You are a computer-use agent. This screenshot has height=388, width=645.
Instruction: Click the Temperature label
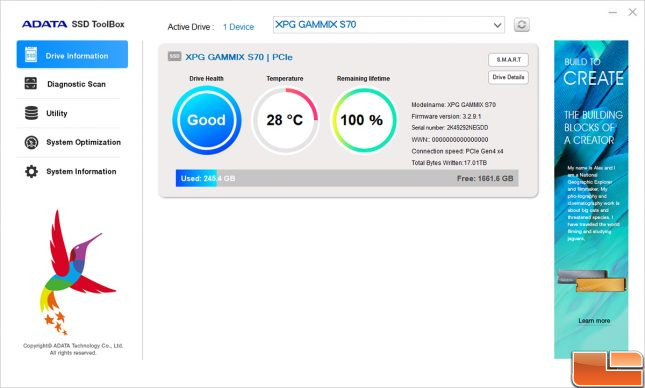[x=285, y=79]
